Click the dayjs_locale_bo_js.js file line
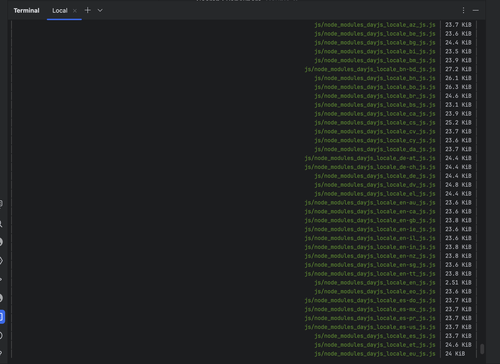500x364 pixels. [x=375, y=87]
